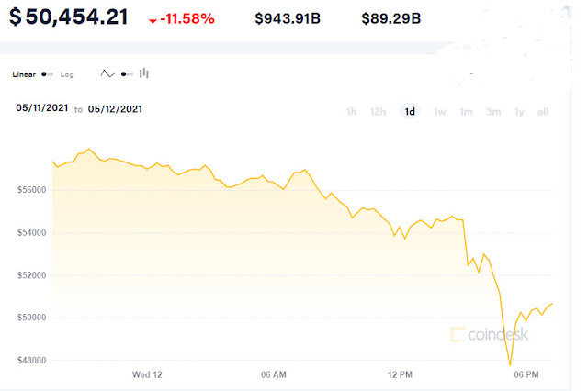Toggle the line/candlestick chart switch
The height and width of the screenshot is (391, 588).
[x=127, y=74]
